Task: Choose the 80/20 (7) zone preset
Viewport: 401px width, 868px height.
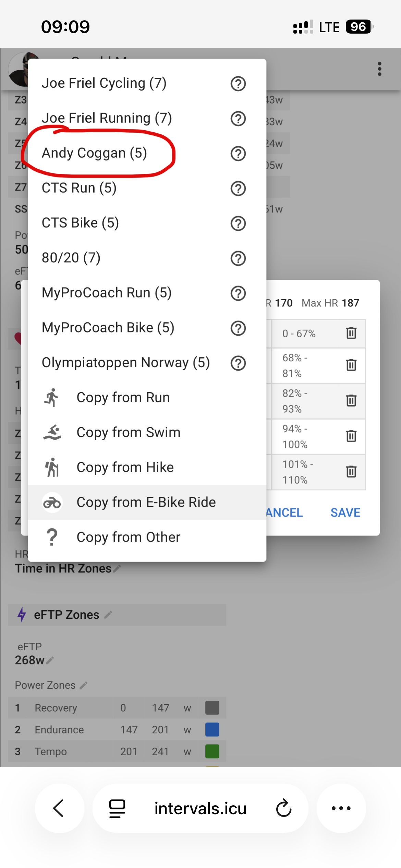Action: click(x=71, y=258)
